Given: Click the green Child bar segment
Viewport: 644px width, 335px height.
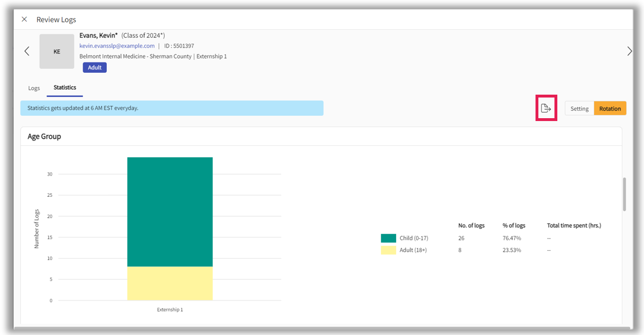Looking at the screenshot, I should [170, 212].
